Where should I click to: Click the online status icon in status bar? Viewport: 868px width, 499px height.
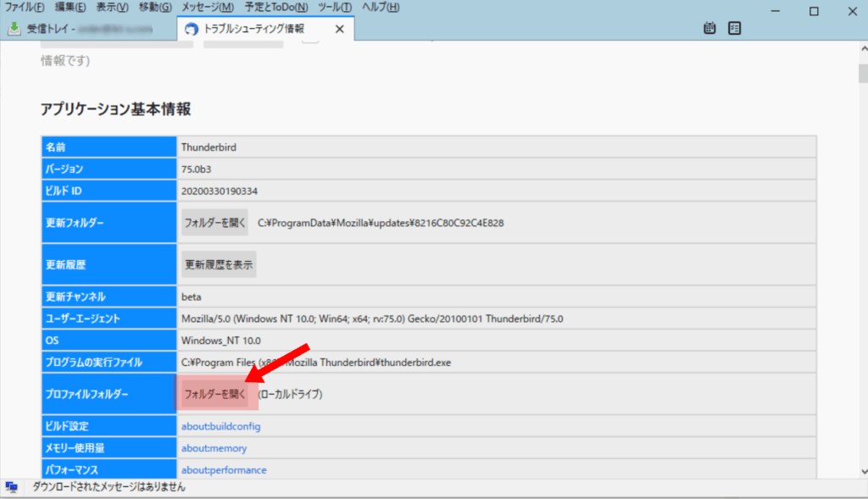[x=12, y=487]
